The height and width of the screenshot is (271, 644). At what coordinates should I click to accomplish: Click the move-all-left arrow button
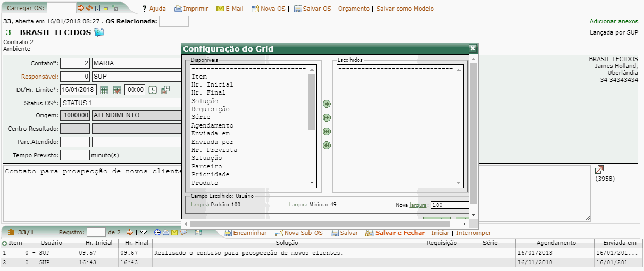(x=327, y=131)
